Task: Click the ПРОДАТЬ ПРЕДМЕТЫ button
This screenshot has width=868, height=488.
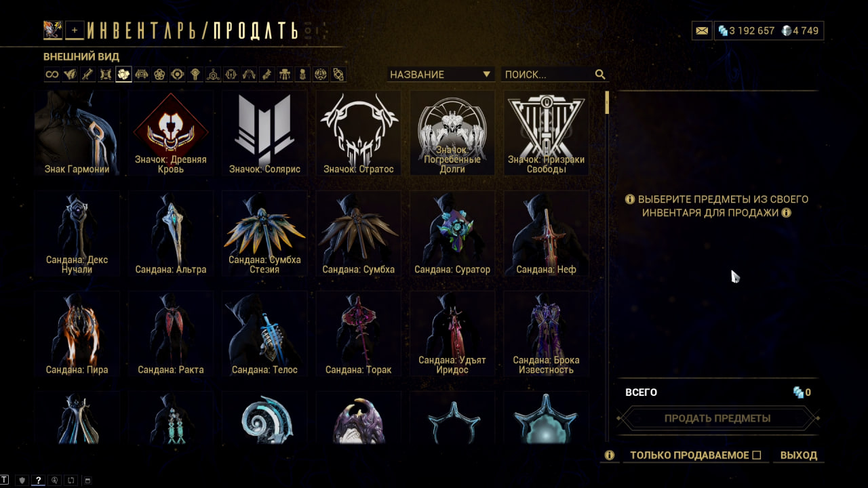Action: 717,418
